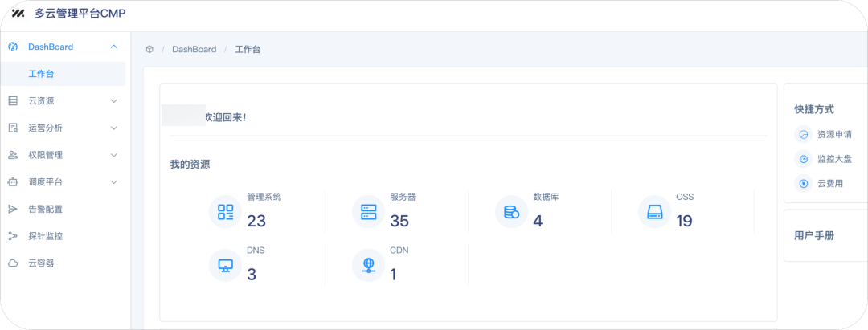Click the 服务器 server icon

369,212
